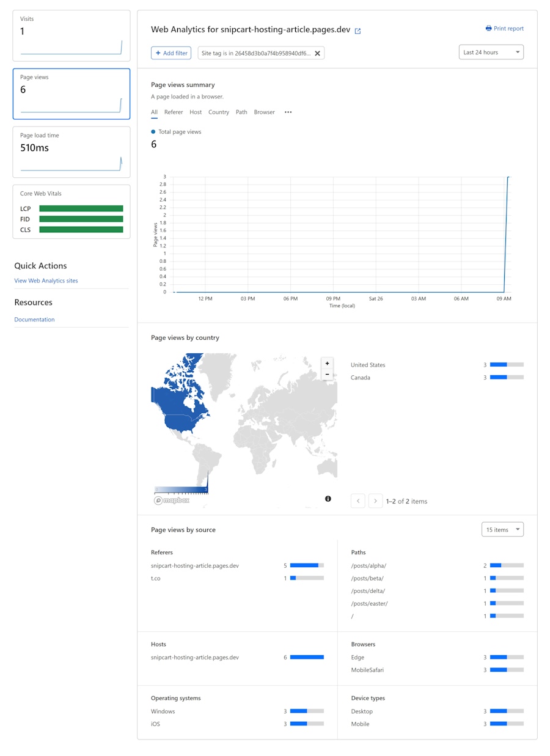The image size is (550, 756).
Task: Click the printer icon for Print report
Action: tap(488, 29)
